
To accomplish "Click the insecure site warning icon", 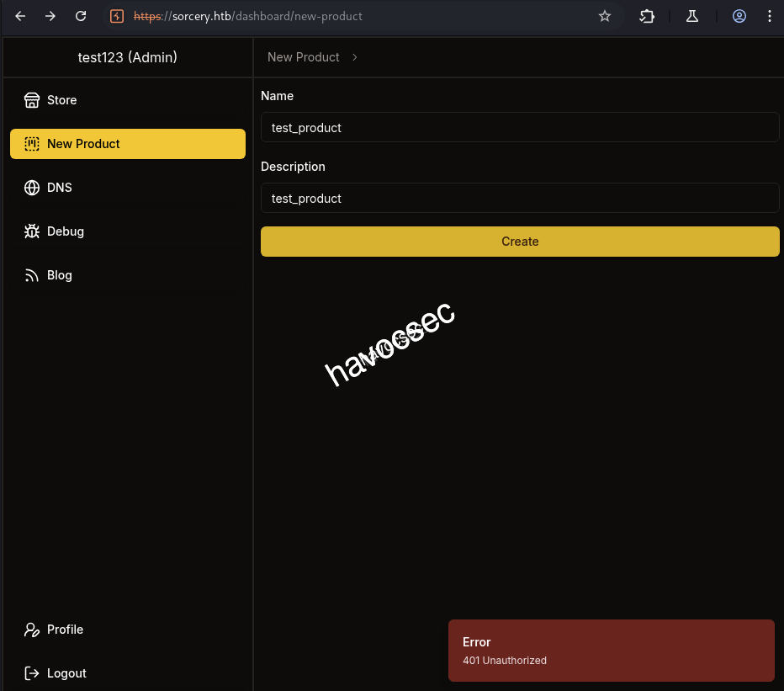I will coord(118,16).
